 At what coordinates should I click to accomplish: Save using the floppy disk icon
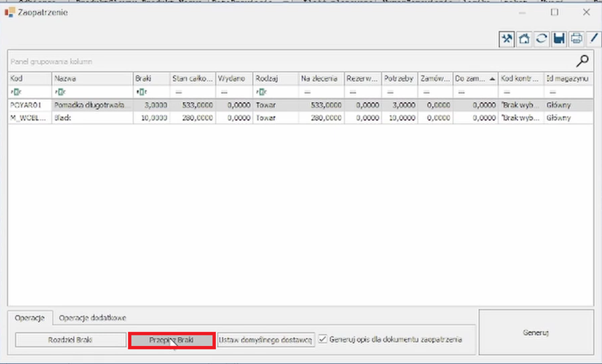point(559,39)
